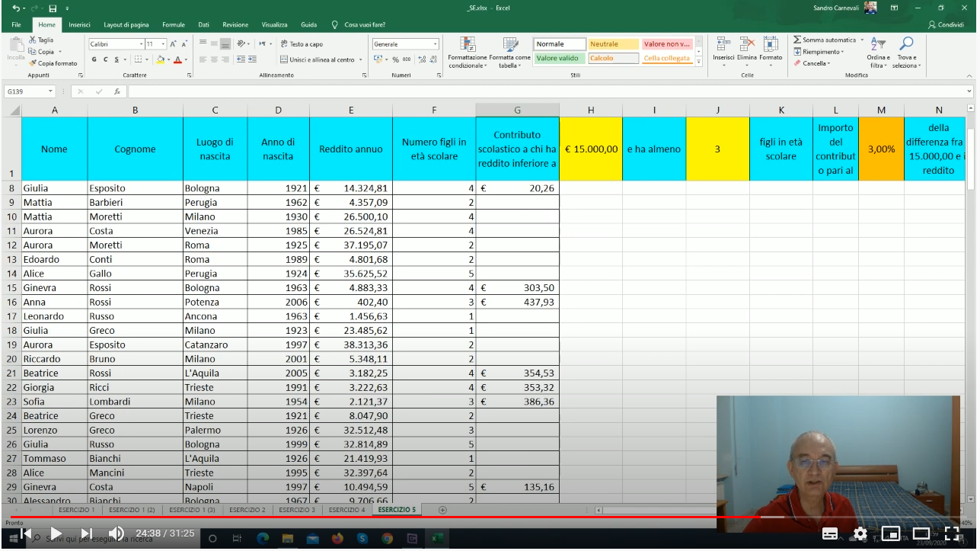This screenshot has height=551, width=980.
Task: Select the Neutrale cell style
Action: click(614, 44)
